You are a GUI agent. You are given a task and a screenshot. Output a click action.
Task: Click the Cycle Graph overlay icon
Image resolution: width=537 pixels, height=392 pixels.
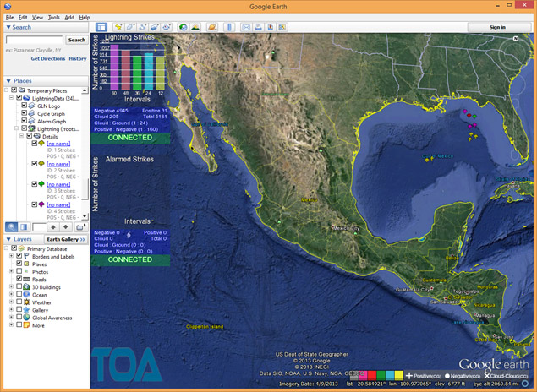(x=31, y=113)
